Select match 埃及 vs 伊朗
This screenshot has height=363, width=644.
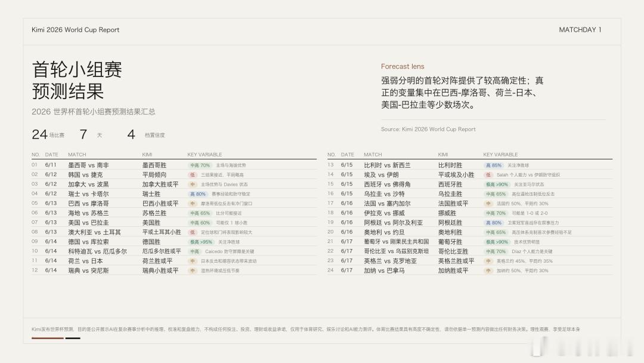tap(381, 175)
